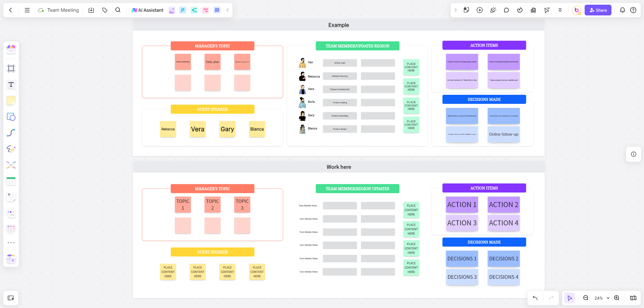Click the purple chat plugin icon
Viewport: 644px width, 308px height.
(x=217, y=10)
